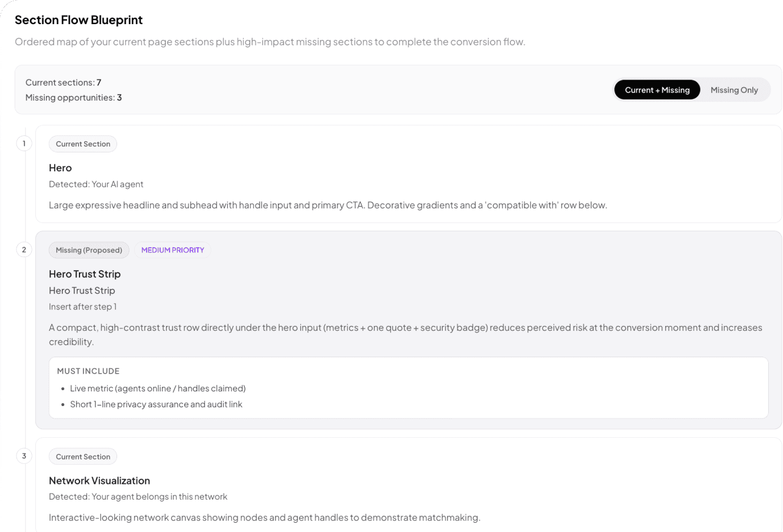The height and width of the screenshot is (532, 783).
Task: Click the MUST INCLUDE label
Action: (x=88, y=371)
